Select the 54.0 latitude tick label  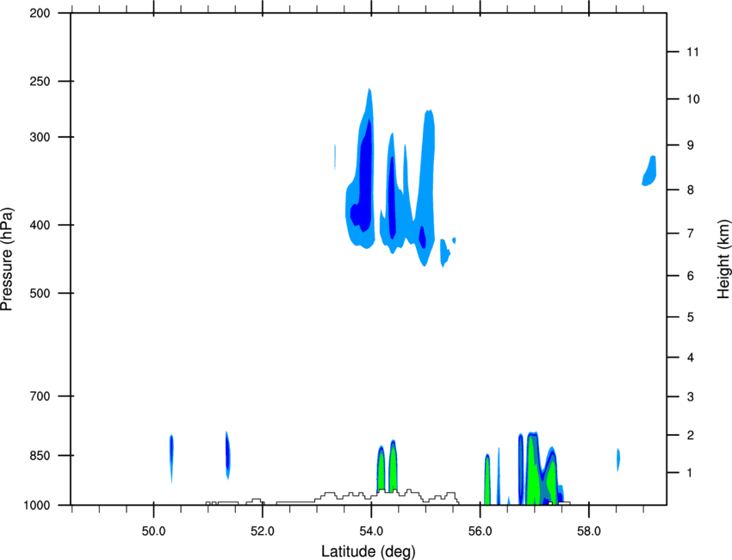click(x=371, y=532)
